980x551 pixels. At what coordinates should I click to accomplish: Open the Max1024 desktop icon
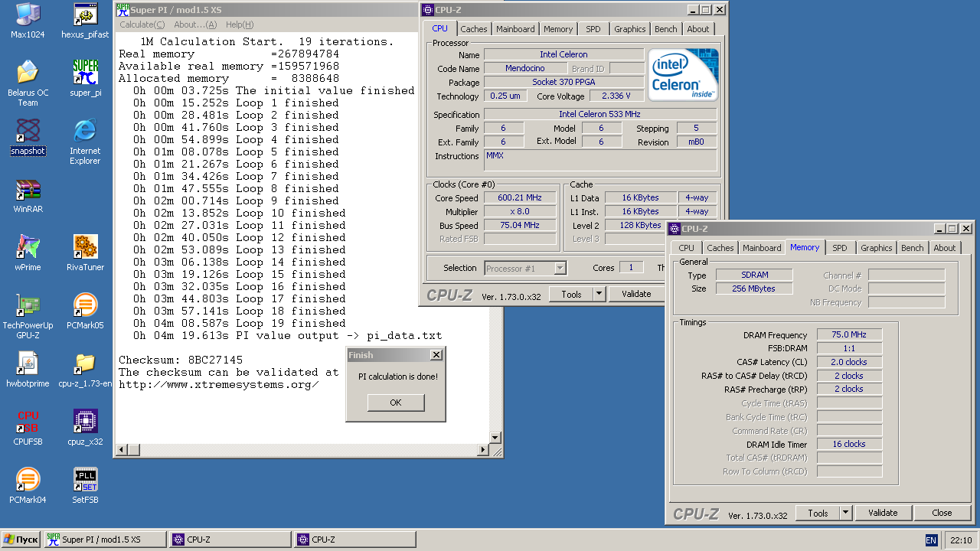(x=28, y=21)
